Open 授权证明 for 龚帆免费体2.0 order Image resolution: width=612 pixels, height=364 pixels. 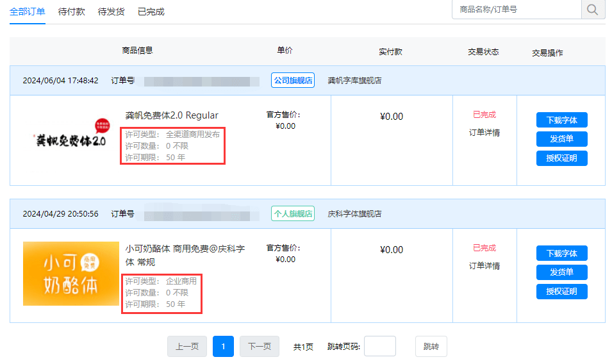click(x=561, y=158)
